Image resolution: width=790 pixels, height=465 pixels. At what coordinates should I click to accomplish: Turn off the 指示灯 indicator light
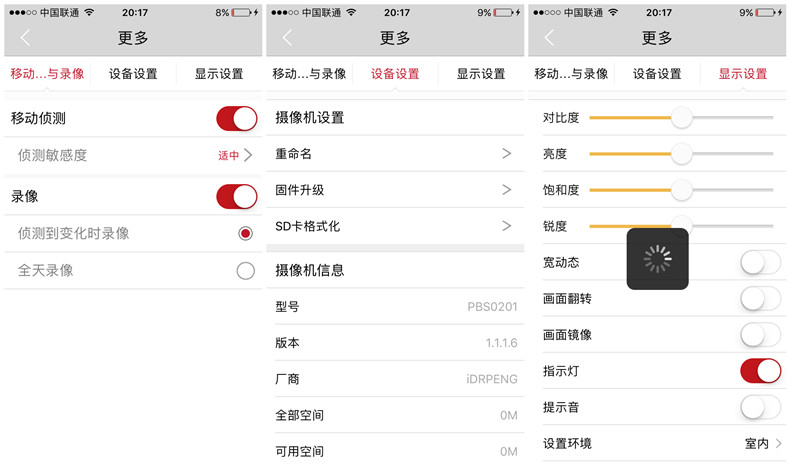pos(760,371)
